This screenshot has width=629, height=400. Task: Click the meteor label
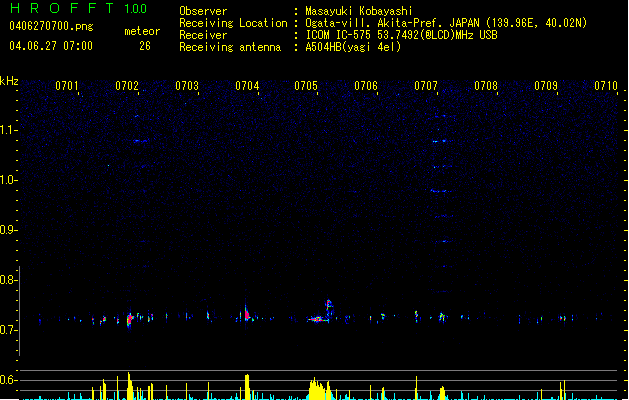142,31
